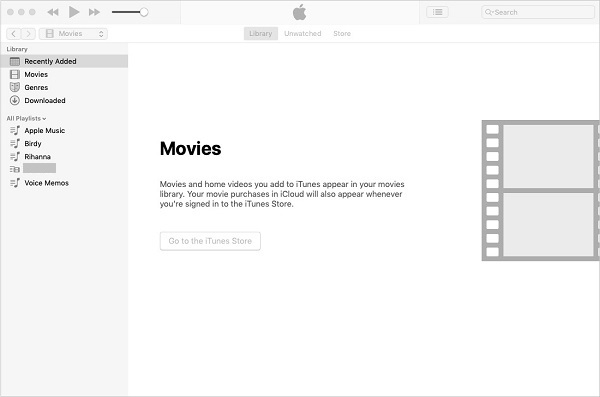Click the Rihanna playlist icon
This screenshot has height=397, width=600.
(15, 157)
